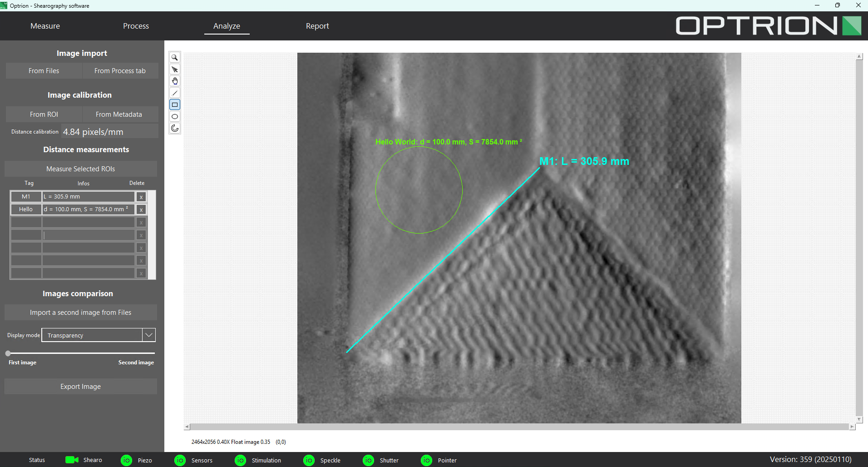Click the Pointer io status indicator
Screen dimensions: 868x467
[x=426, y=460]
